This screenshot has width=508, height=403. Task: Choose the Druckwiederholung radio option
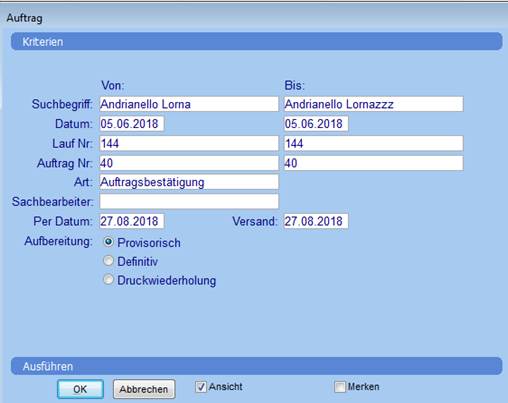(x=108, y=279)
